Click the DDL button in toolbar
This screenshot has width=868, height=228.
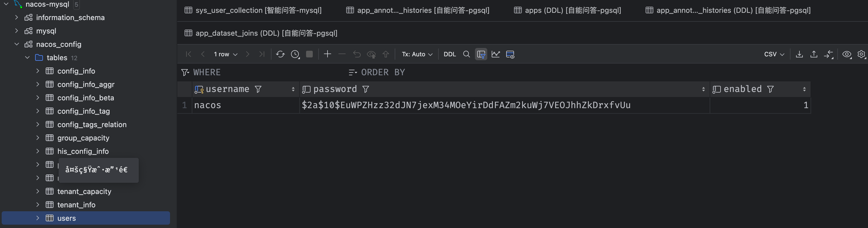pyautogui.click(x=450, y=54)
